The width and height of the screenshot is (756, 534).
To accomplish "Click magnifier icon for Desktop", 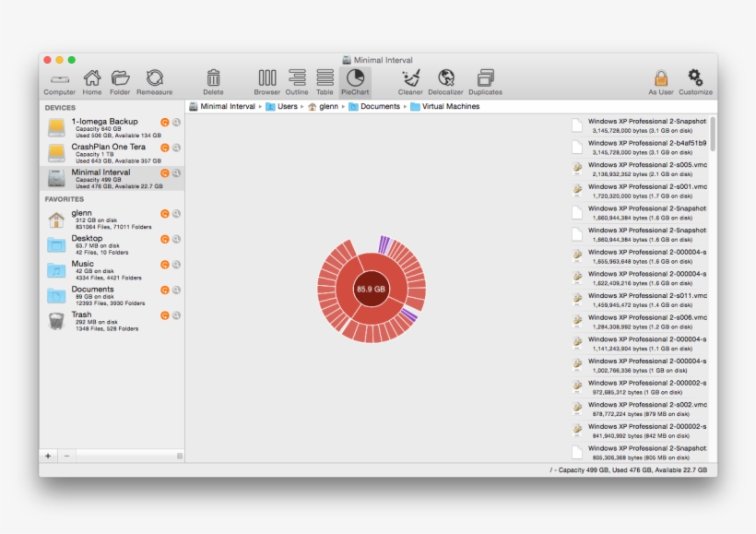I will click(176, 239).
